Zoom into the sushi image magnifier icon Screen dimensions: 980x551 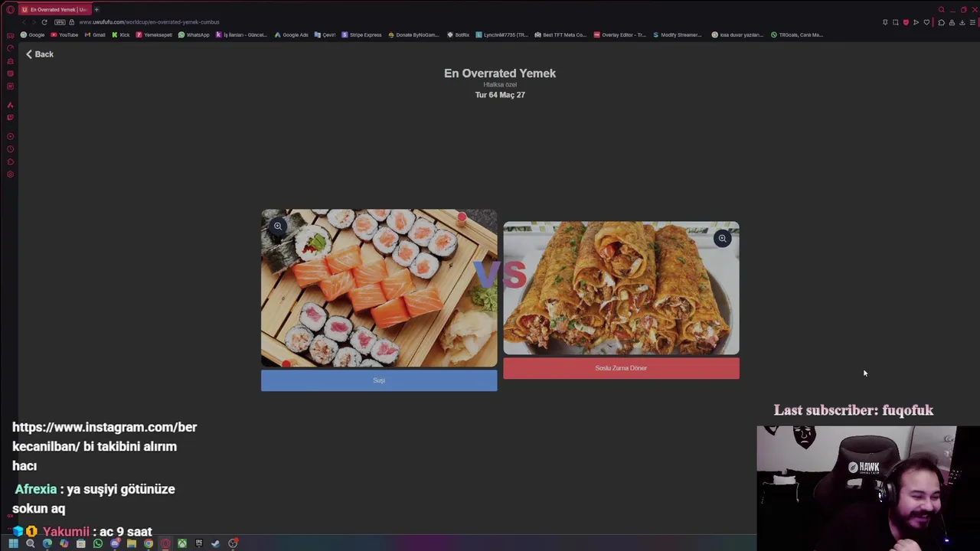(x=278, y=226)
